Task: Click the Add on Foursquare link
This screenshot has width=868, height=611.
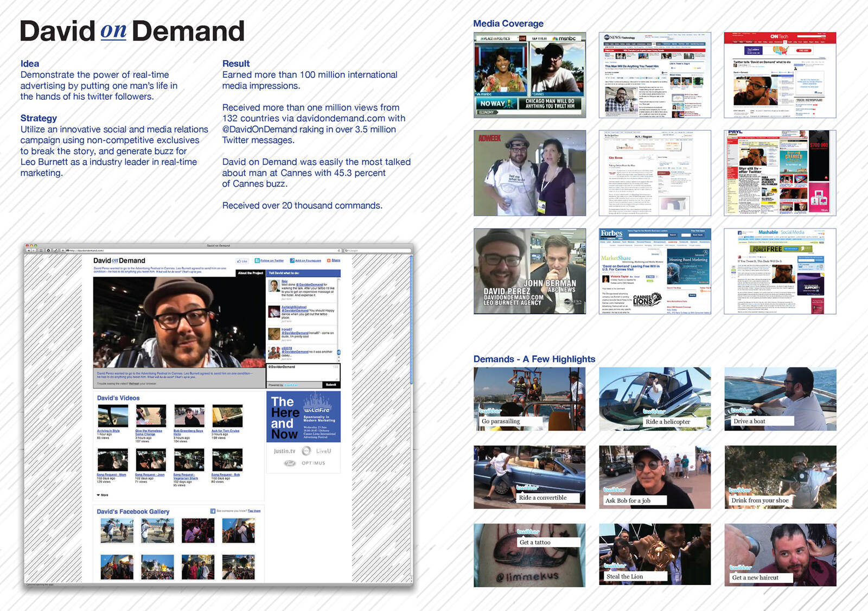Action: click(308, 260)
